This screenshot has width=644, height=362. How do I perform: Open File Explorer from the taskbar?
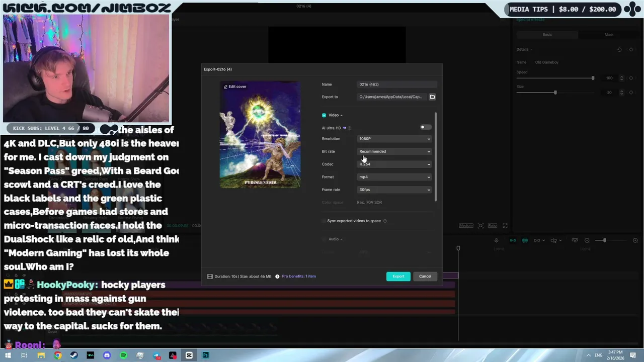(x=41, y=355)
